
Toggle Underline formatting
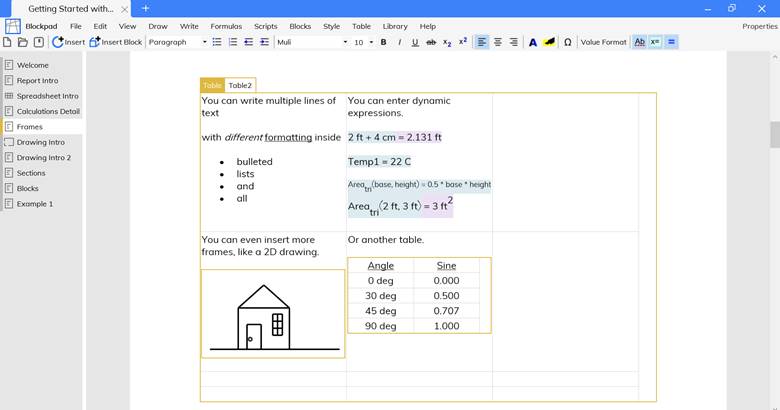tap(415, 42)
